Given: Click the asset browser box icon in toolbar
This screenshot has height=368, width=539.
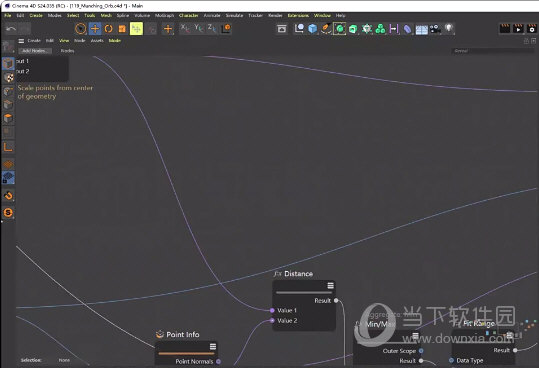Looking at the screenshot, I should coord(282,29).
